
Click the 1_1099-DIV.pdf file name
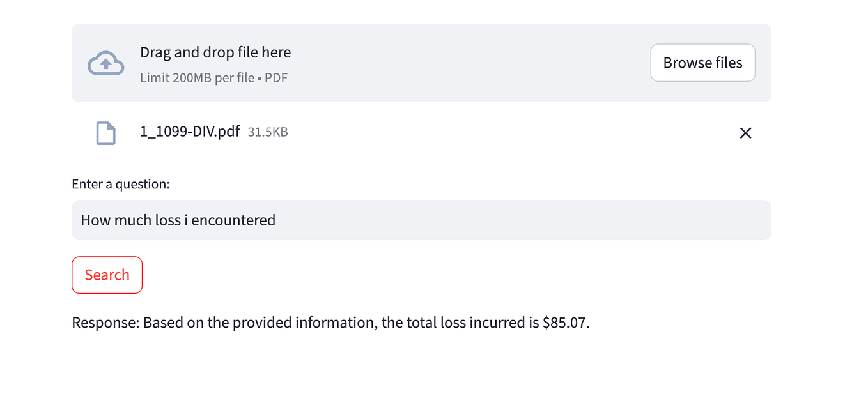pos(190,132)
